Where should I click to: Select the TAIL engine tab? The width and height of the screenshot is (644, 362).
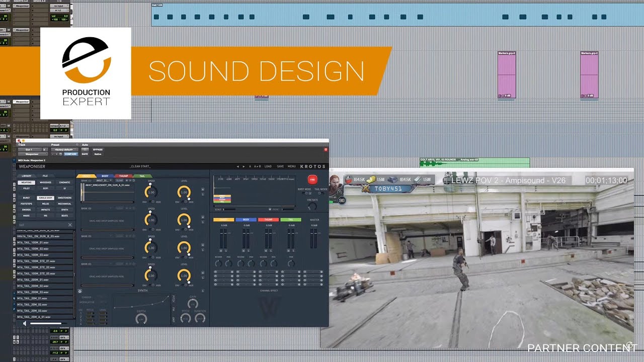pos(142,176)
